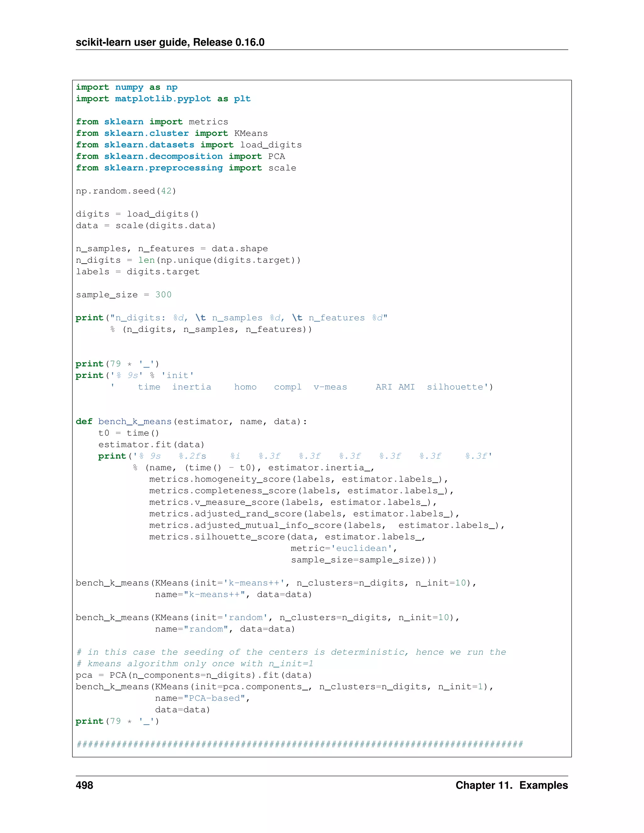Click '% (n_digits, n_samples, n_features))' line

click(211, 329)
